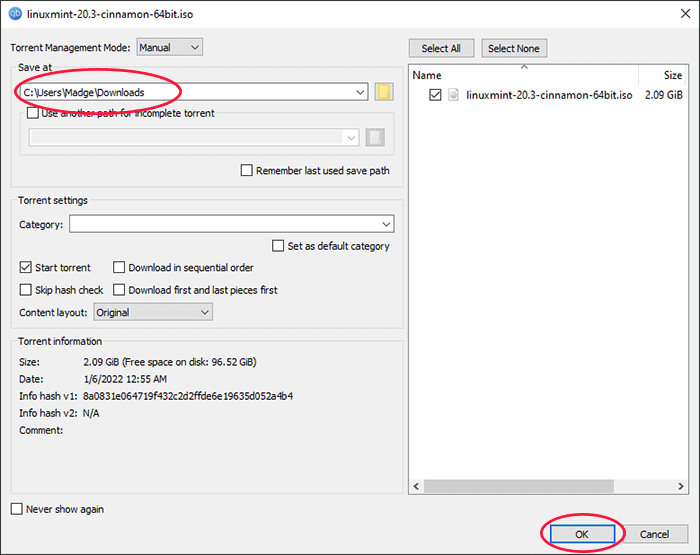
Task: Tick Set as default category
Action: (278, 246)
